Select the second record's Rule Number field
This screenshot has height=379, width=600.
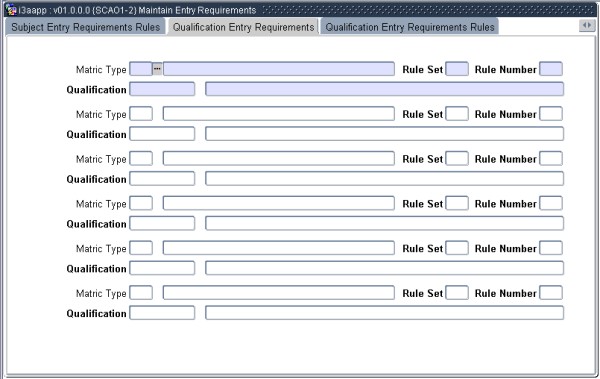pos(551,114)
